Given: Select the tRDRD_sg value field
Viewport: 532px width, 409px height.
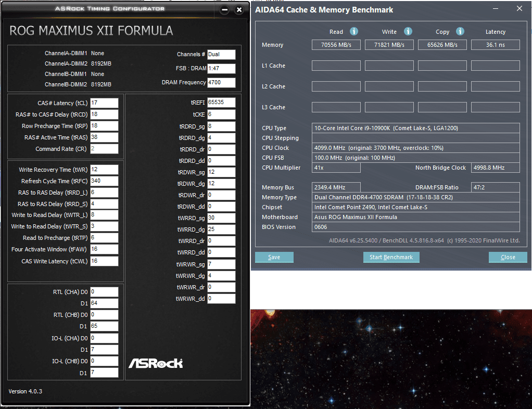Looking at the screenshot, I should pyautogui.click(x=221, y=126).
